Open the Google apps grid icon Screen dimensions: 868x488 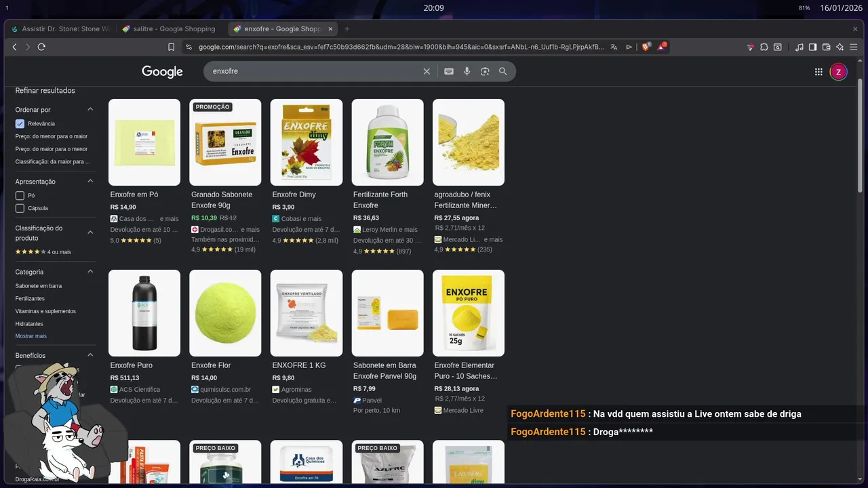818,72
